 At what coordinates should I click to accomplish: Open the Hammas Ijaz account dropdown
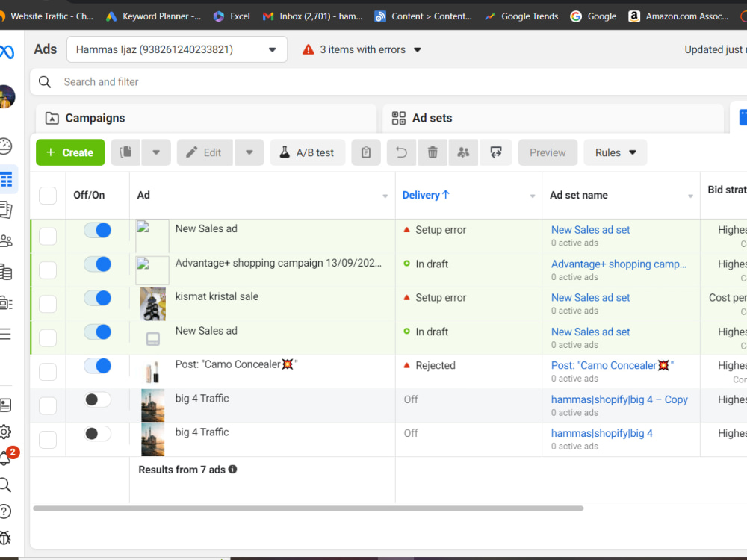tap(176, 49)
